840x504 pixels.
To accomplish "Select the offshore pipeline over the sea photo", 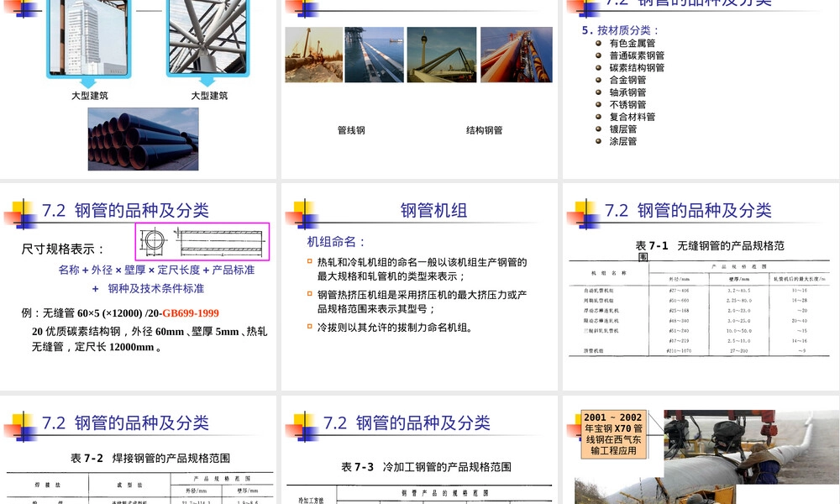I will click(x=374, y=55).
